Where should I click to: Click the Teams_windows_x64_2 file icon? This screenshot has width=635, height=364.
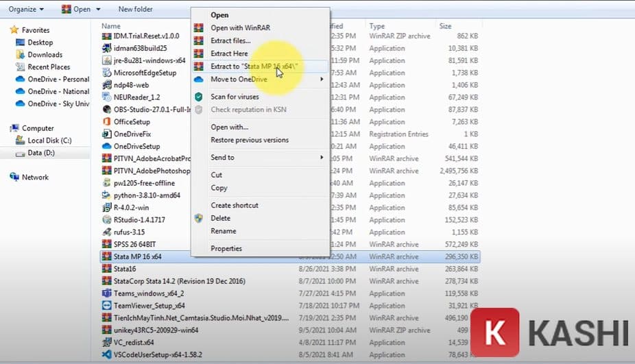[x=106, y=293]
